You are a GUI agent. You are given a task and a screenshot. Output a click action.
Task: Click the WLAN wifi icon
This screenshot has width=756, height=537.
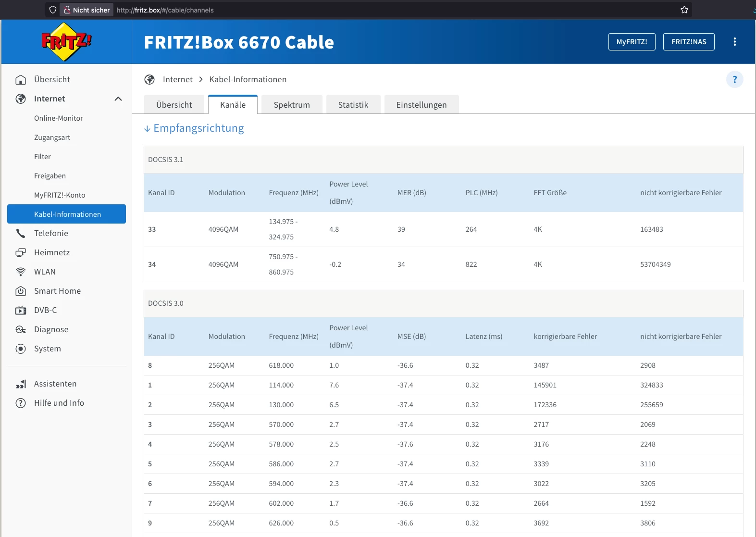coord(21,272)
